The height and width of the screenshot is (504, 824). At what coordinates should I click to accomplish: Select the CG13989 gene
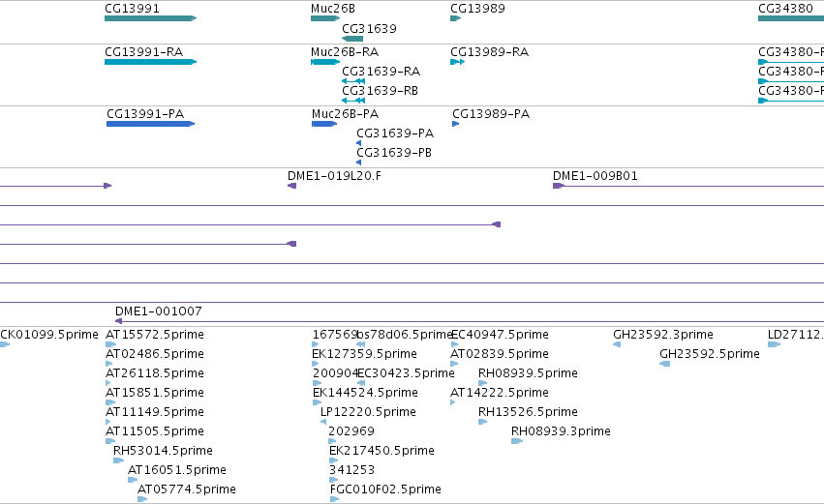[456, 18]
